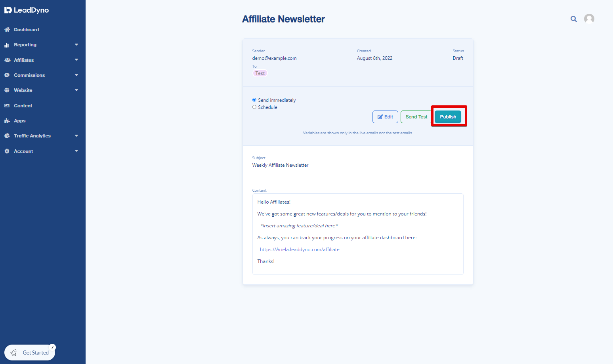Click the Edit newsletter button
613x364 pixels.
point(385,117)
